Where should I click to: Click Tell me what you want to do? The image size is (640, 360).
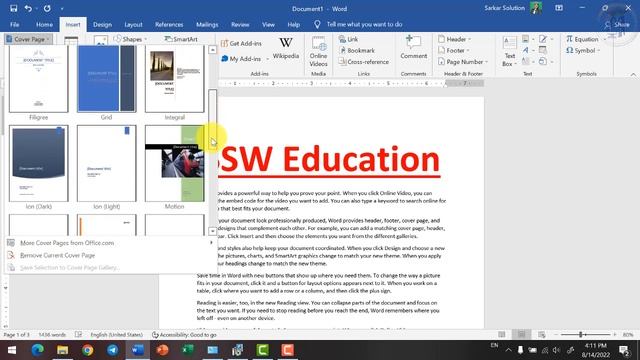pos(364,24)
